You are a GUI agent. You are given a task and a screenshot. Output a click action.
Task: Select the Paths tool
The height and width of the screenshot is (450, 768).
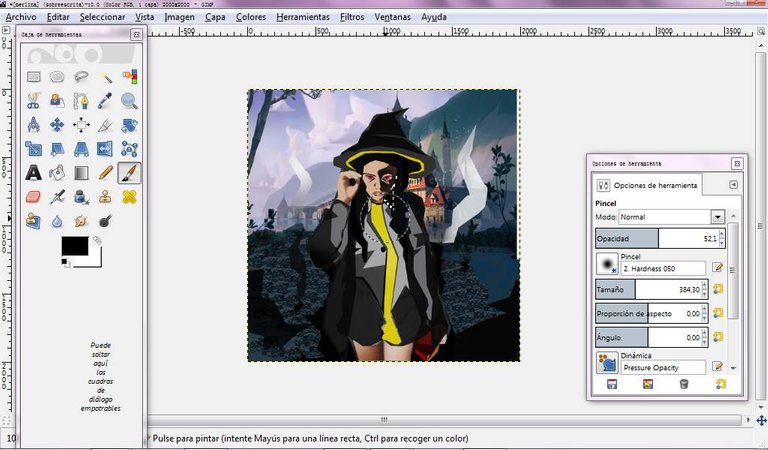click(x=81, y=101)
